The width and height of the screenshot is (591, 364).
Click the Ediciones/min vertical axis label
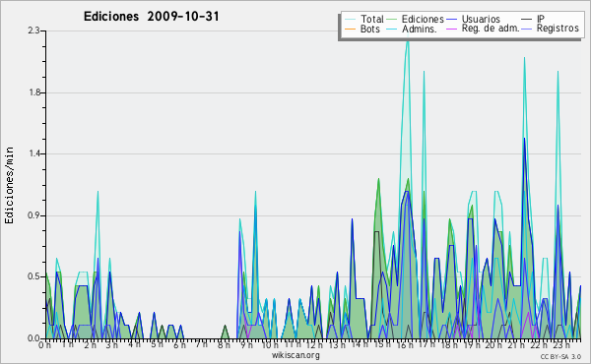(9, 185)
